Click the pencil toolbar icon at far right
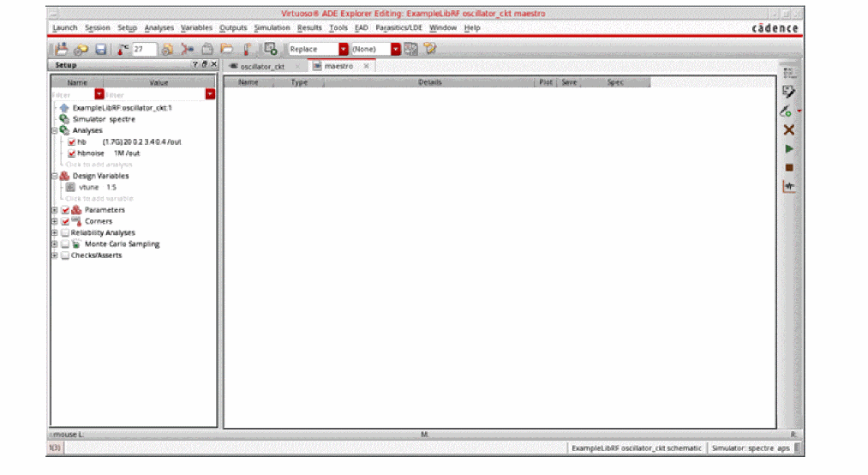 (x=430, y=49)
